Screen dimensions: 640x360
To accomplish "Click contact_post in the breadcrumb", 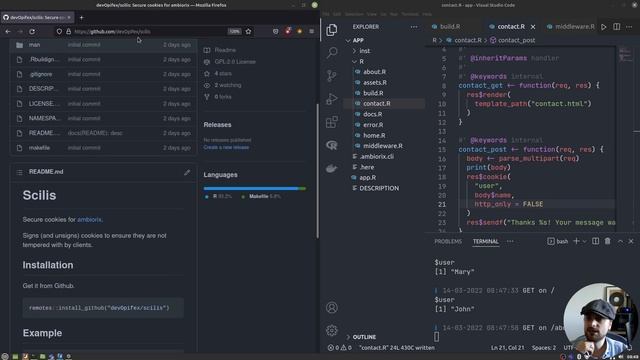I will (x=516, y=40).
